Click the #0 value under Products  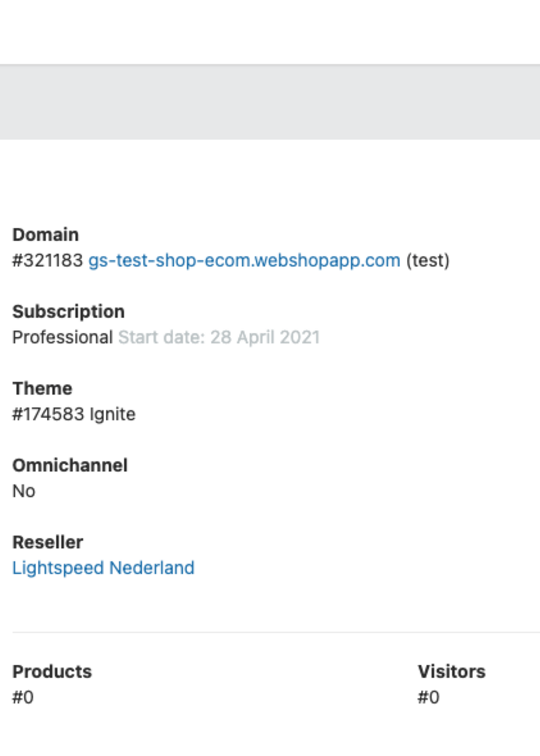point(23,697)
